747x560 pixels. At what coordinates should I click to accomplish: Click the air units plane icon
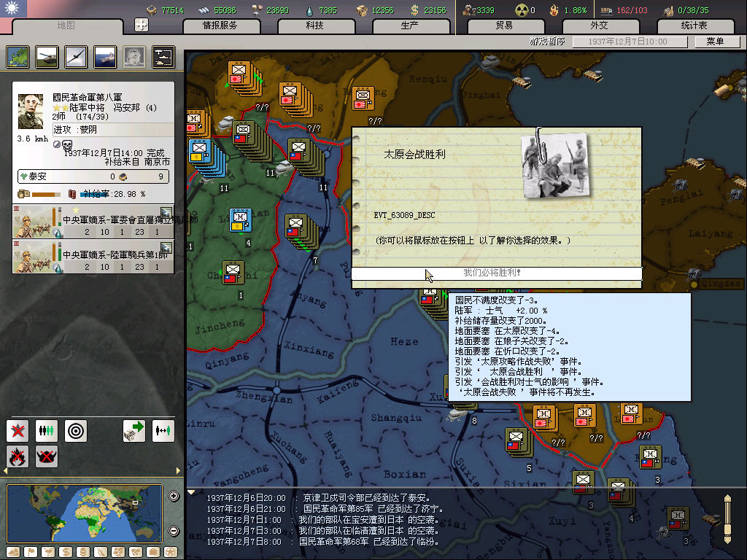(x=76, y=57)
